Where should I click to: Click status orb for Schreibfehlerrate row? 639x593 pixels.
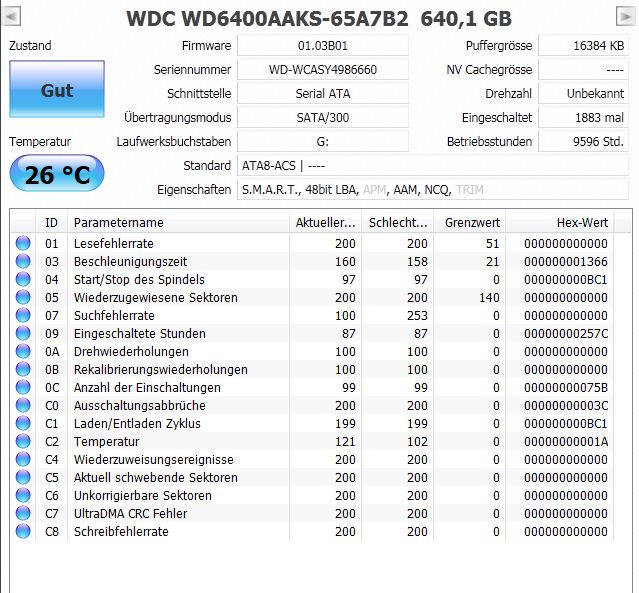tap(23, 531)
